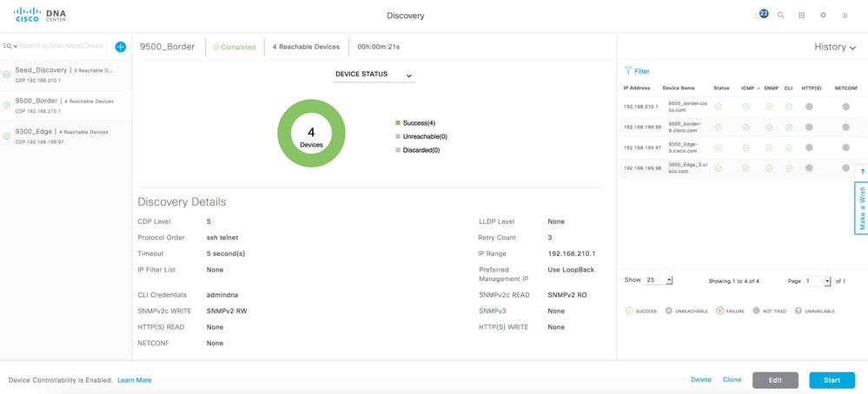This screenshot has height=394, width=868.
Task: Click the Make a Wish side tab
Action: tap(862, 208)
